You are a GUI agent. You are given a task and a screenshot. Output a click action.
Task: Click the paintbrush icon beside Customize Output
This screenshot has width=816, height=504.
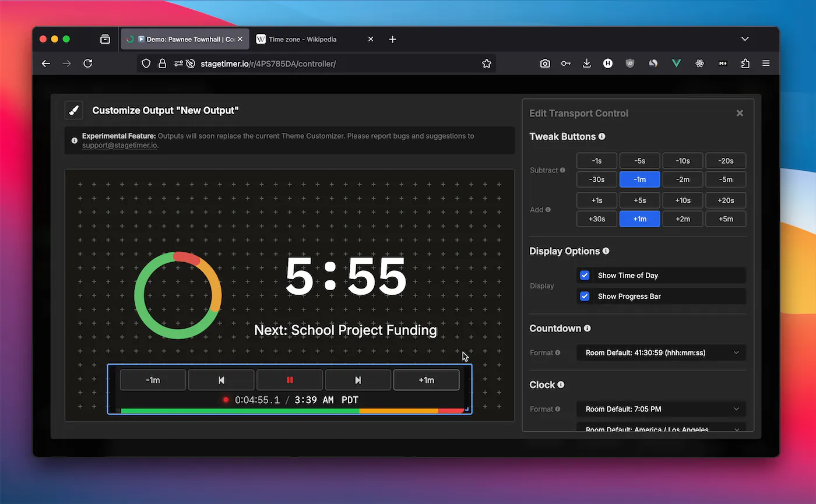74,110
